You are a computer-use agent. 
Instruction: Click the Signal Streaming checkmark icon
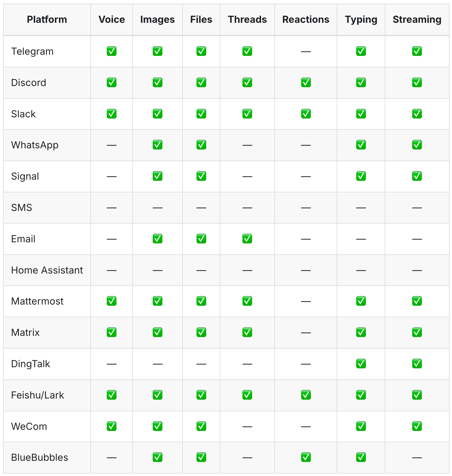click(x=417, y=176)
